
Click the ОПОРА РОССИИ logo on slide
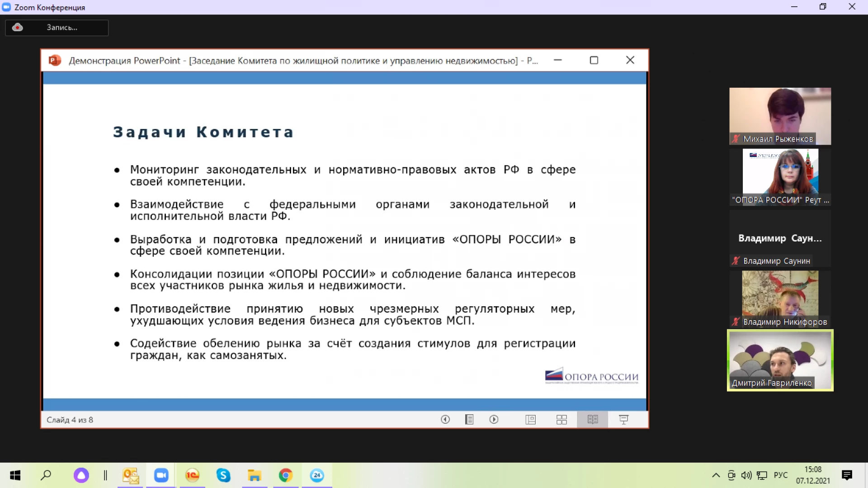click(x=592, y=375)
